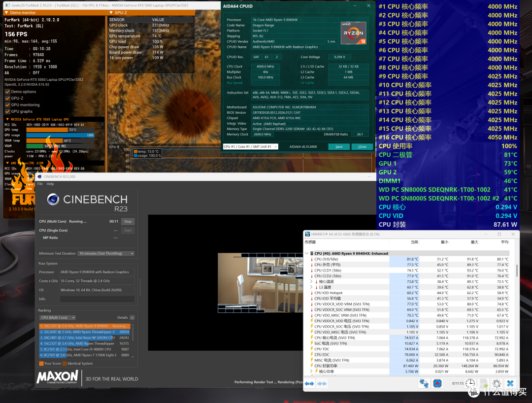Open the Help menu in Cinebench
Screen dimensions: 532x403
pos(50,184)
